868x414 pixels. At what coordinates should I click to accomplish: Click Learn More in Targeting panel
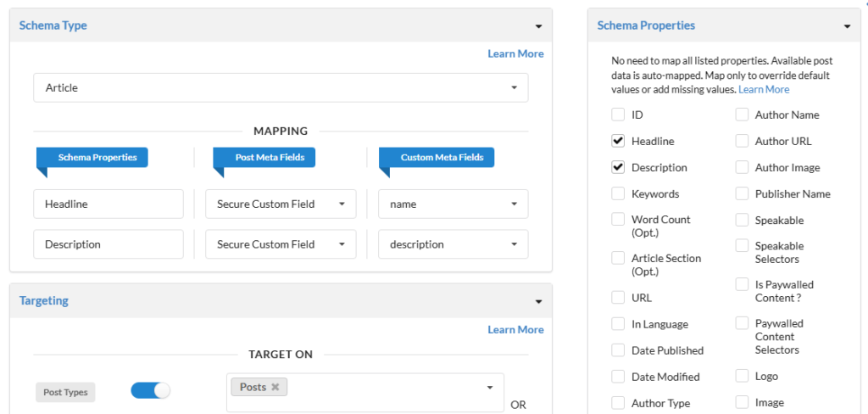tap(515, 329)
